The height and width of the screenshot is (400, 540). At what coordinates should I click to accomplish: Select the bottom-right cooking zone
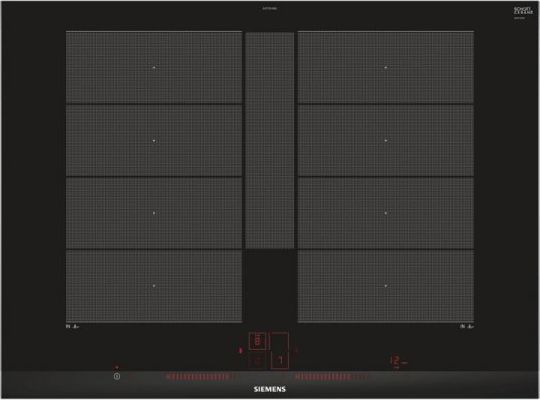pyautogui.click(x=386, y=286)
